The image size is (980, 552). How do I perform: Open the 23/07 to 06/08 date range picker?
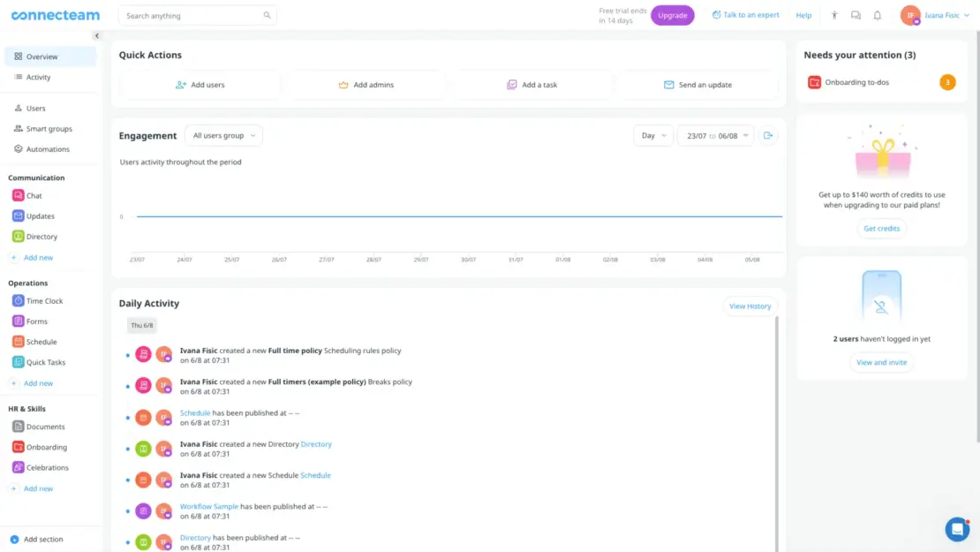tap(716, 136)
